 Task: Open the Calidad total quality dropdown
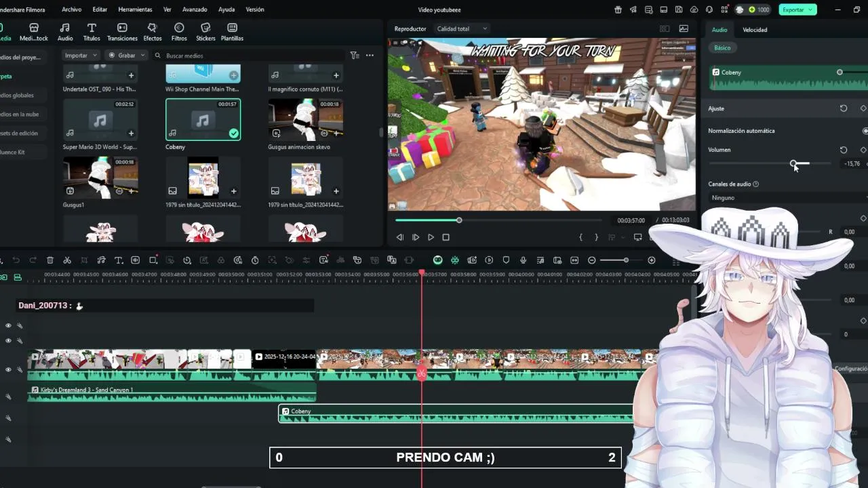(462, 28)
